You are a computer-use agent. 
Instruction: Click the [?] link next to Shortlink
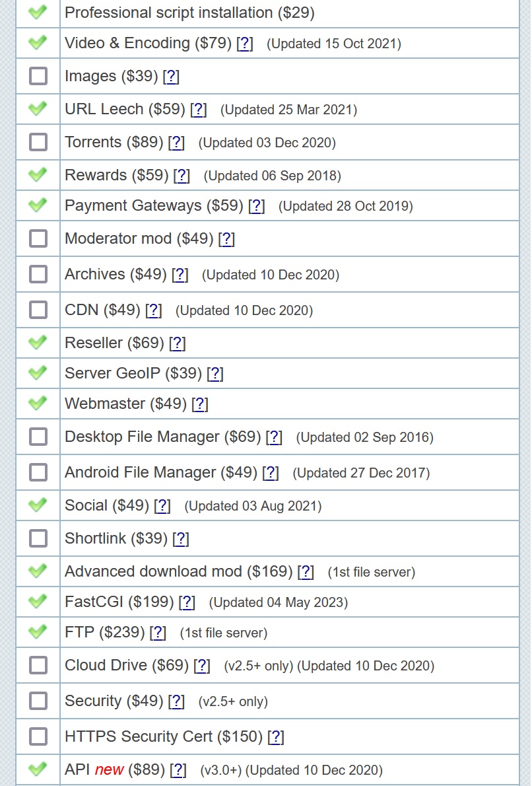pos(181,539)
